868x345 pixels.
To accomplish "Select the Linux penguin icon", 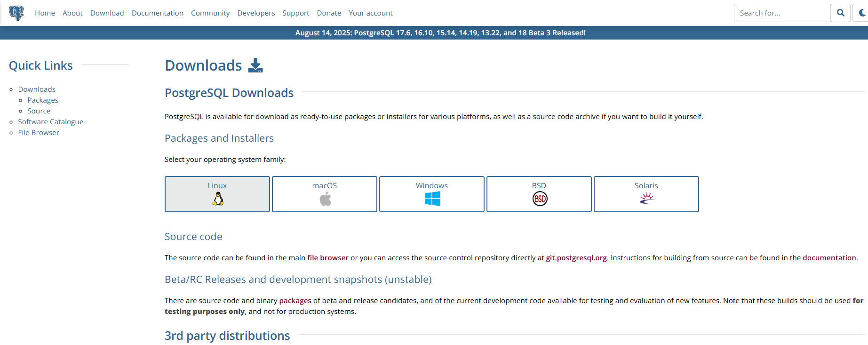I will pos(218,199).
